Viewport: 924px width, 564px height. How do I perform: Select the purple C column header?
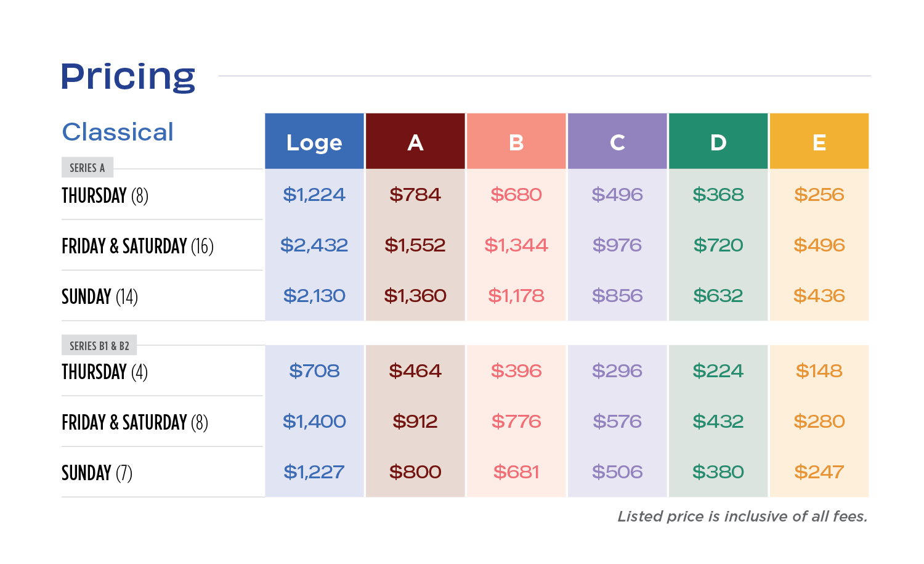[x=617, y=142]
